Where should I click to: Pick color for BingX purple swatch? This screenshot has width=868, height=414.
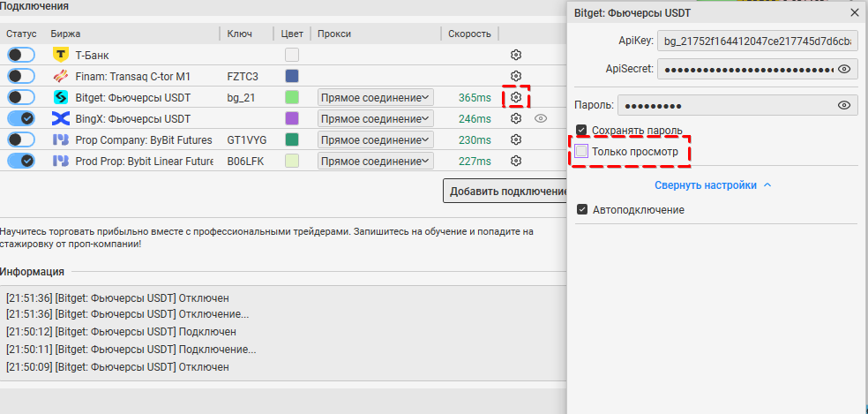coord(292,118)
